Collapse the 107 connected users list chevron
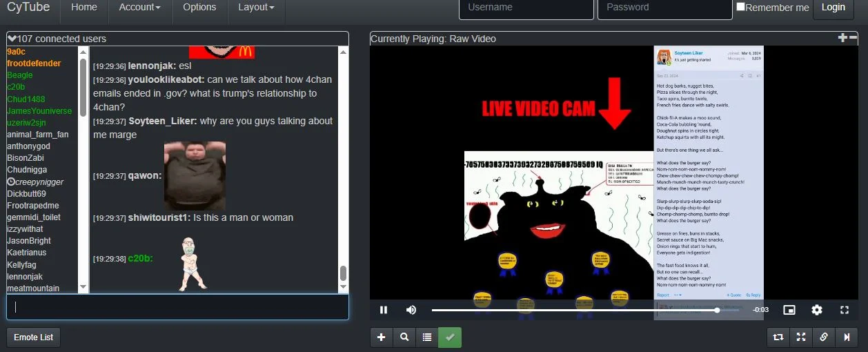 click(x=12, y=39)
